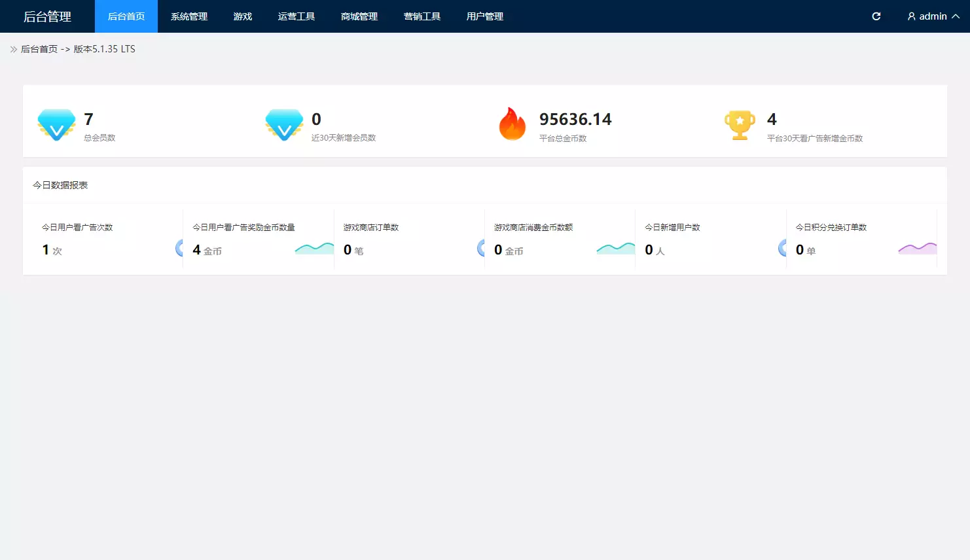Click the value 0 笔

tap(353, 250)
